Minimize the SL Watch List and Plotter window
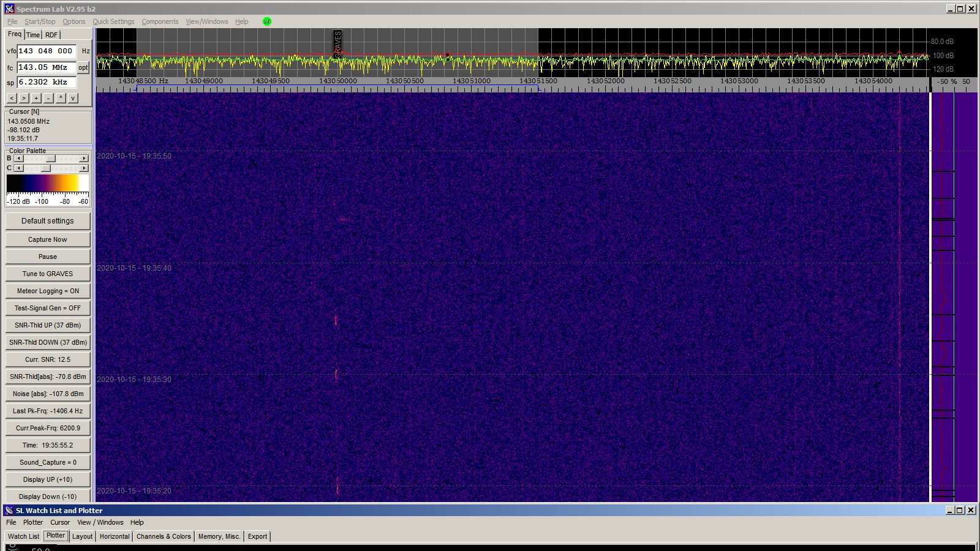The image size is (980, 551). (950, 510)
